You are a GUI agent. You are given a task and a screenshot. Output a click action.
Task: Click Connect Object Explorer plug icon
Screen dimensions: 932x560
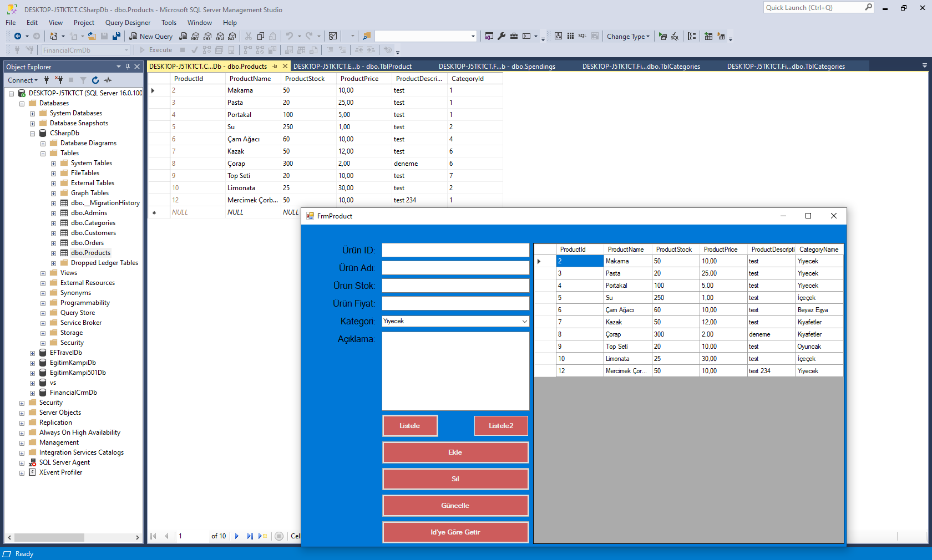tap(47, 80)
